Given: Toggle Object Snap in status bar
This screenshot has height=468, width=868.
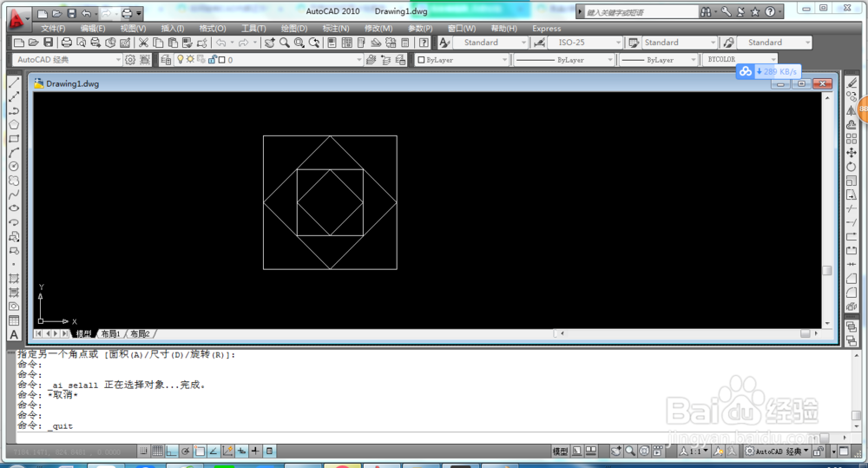Looking at the screenshot, I should click(200, 452).
